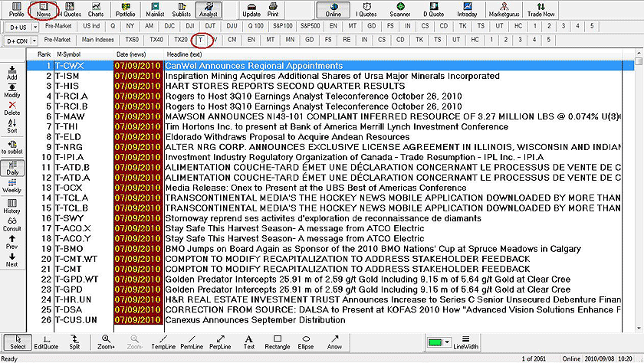Click the Sort icon in sidebar
The image size is (644, 363).
pyautogui.click(x=12, y=126)
